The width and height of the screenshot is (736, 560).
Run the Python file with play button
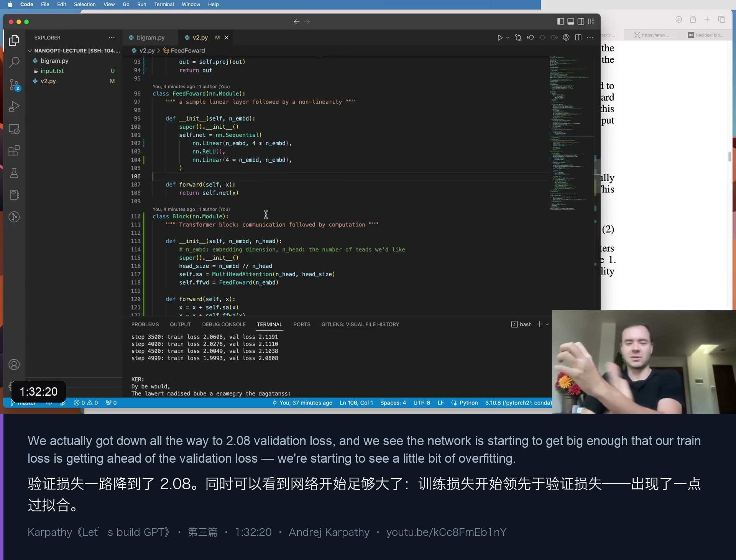pos(500,38)
